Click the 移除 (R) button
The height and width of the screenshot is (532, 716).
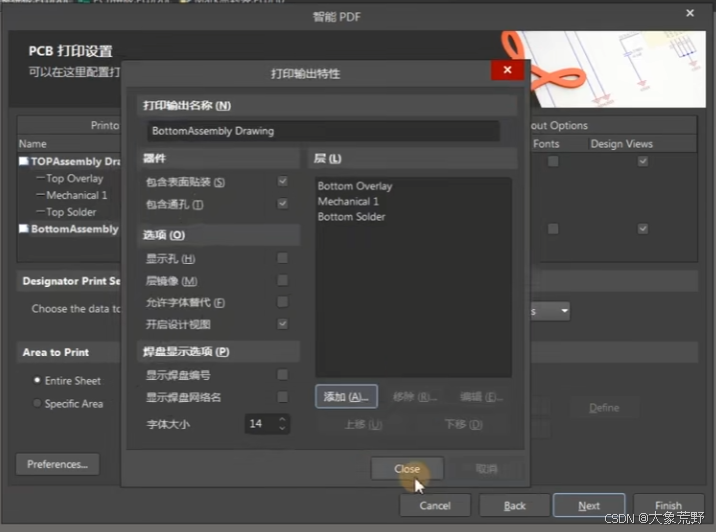pos(415,397)
